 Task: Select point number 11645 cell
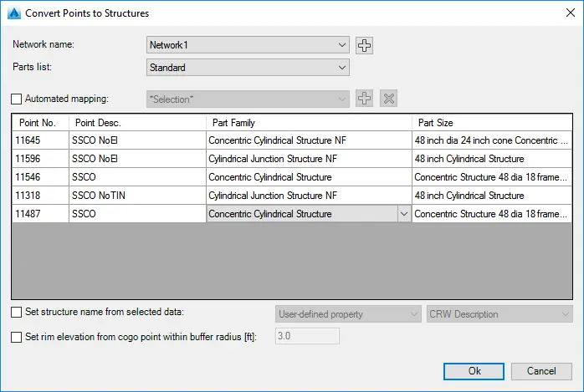40,140
